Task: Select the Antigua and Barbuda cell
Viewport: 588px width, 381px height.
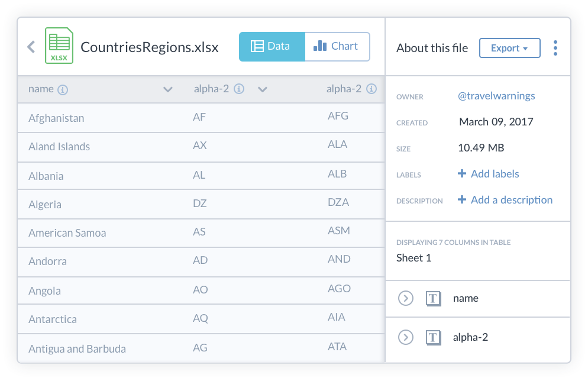Action: pyautogui.click(x=77, y=349)
